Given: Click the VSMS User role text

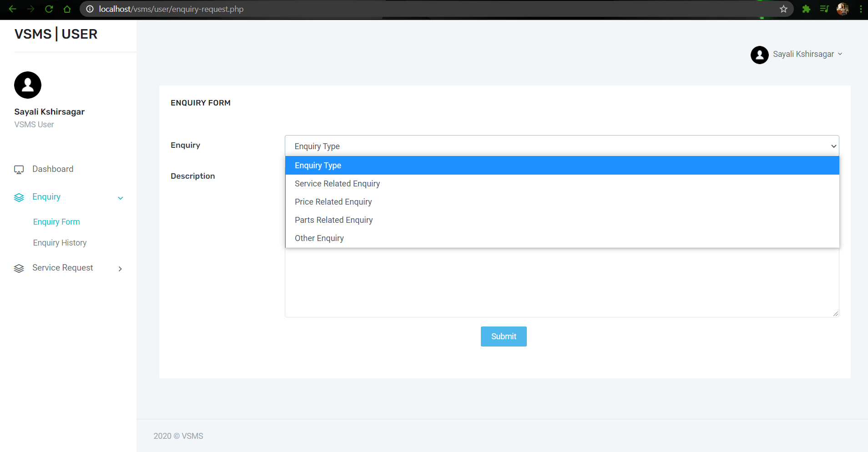Looking at the screenshot, I should 34,125.
